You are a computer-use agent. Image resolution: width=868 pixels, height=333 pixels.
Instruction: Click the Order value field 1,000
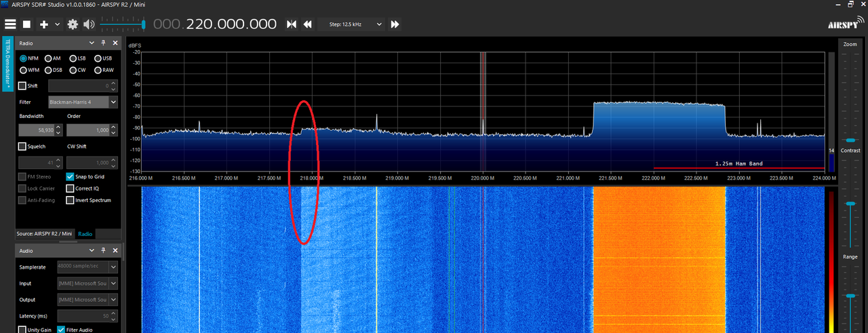coord(92,130)
